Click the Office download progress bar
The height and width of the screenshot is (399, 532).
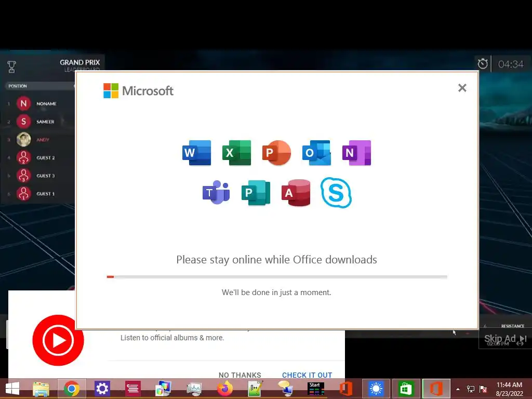(x=277, y=277)
